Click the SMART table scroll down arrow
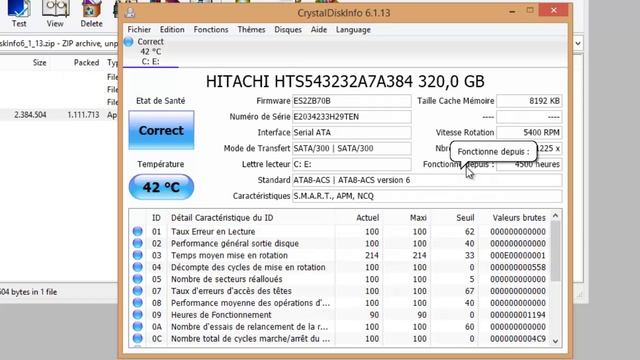 tap(555, 341)
